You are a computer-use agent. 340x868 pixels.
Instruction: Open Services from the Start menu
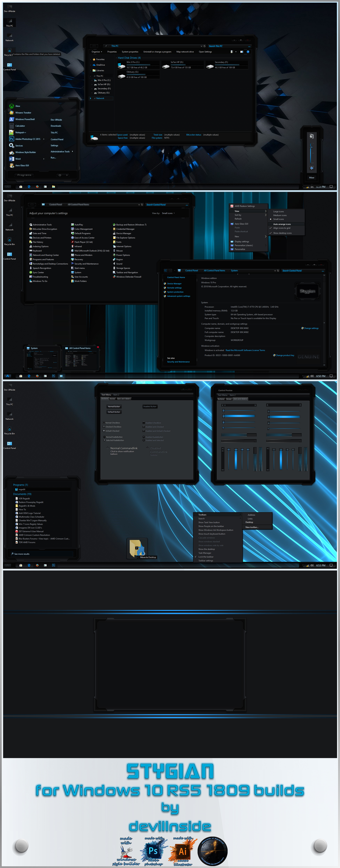16,146
